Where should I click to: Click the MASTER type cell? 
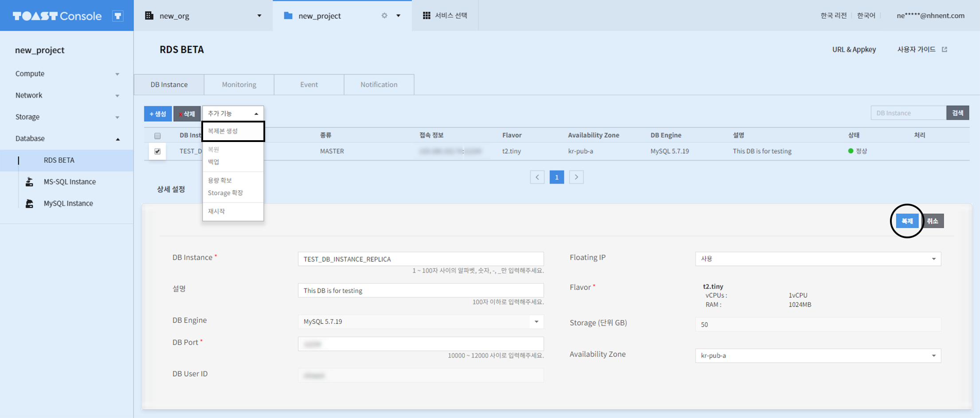click(332, 151)
